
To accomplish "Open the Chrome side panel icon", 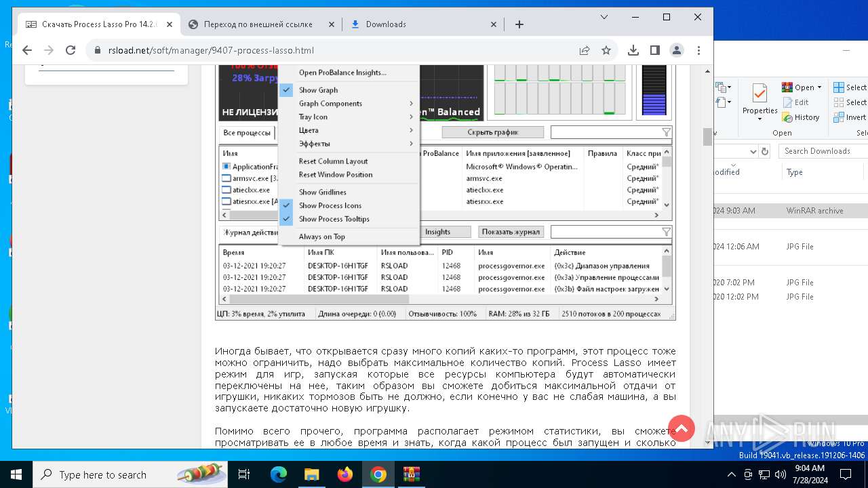I will tap(655, 50).
